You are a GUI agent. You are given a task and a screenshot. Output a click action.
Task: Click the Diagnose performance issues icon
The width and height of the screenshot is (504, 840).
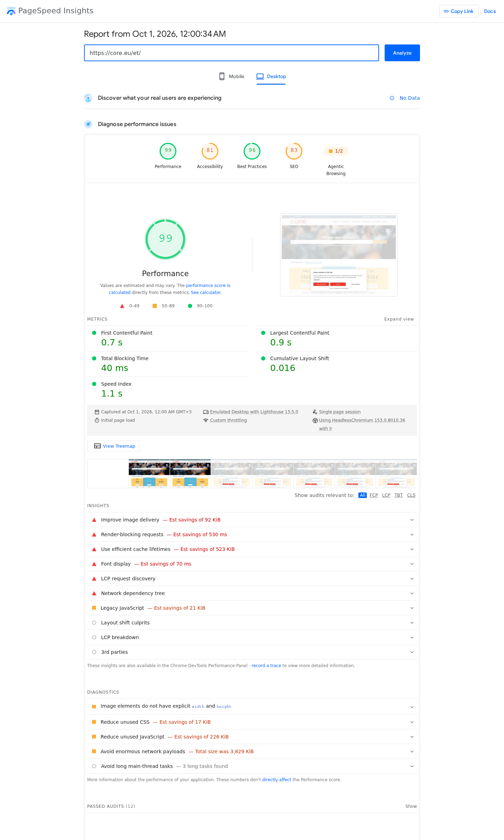88,124
